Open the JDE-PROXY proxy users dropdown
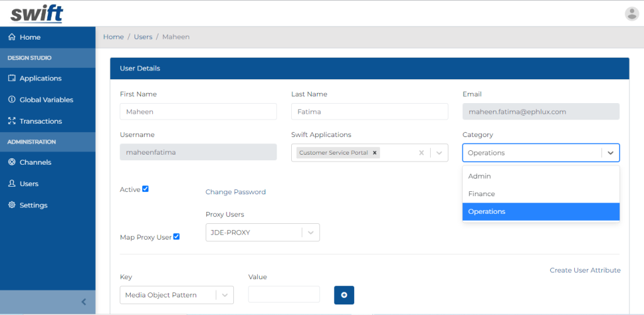The height and width of the screenshot is (315, 644). point(311,233)
